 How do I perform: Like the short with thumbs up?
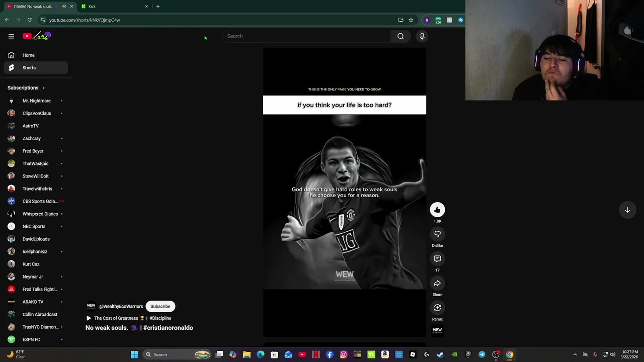pyautogui.click(x=437, y=210)
